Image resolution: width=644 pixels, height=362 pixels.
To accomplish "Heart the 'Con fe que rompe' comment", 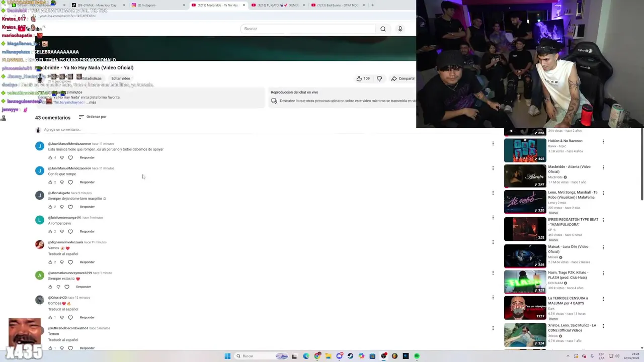I will pyautogui.click(x=70, y=182).
